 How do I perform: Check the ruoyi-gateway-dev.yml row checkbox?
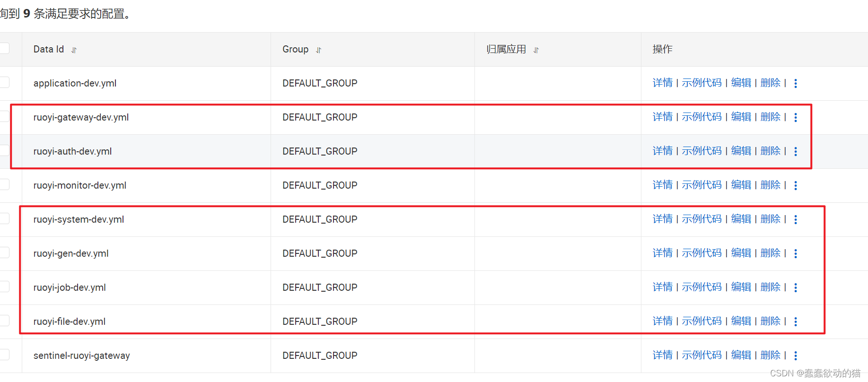(4, 116)
